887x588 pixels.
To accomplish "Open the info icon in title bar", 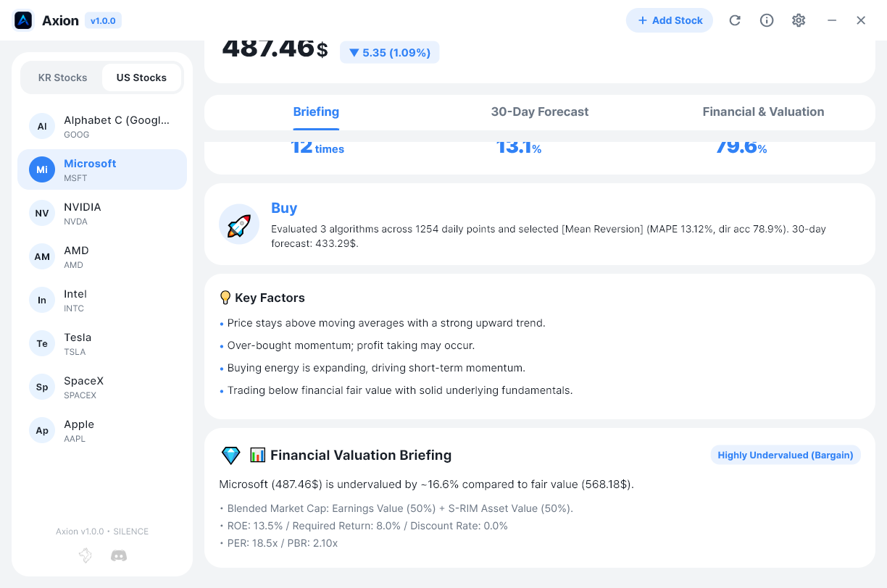I will tap(767, 20).
